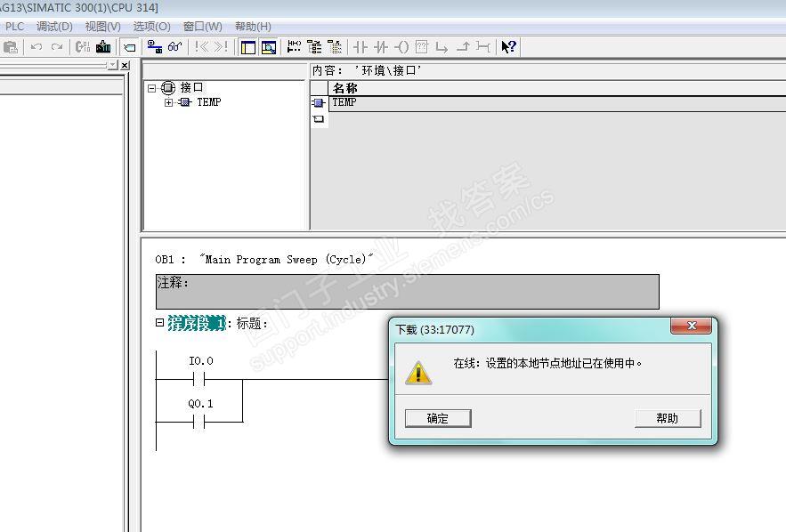This screenshot has width=786, height=532.
Task: Click the connection line icon
Action: pos(483,47)
